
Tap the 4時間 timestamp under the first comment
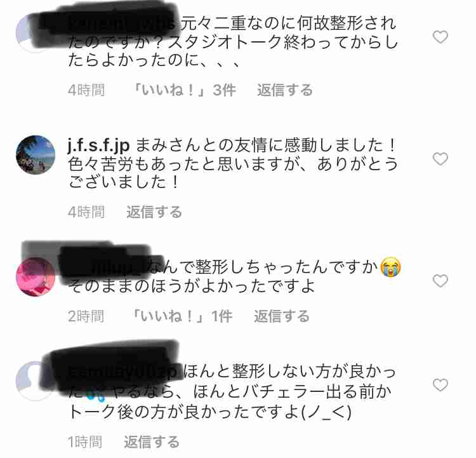click(x=86, y=90)
